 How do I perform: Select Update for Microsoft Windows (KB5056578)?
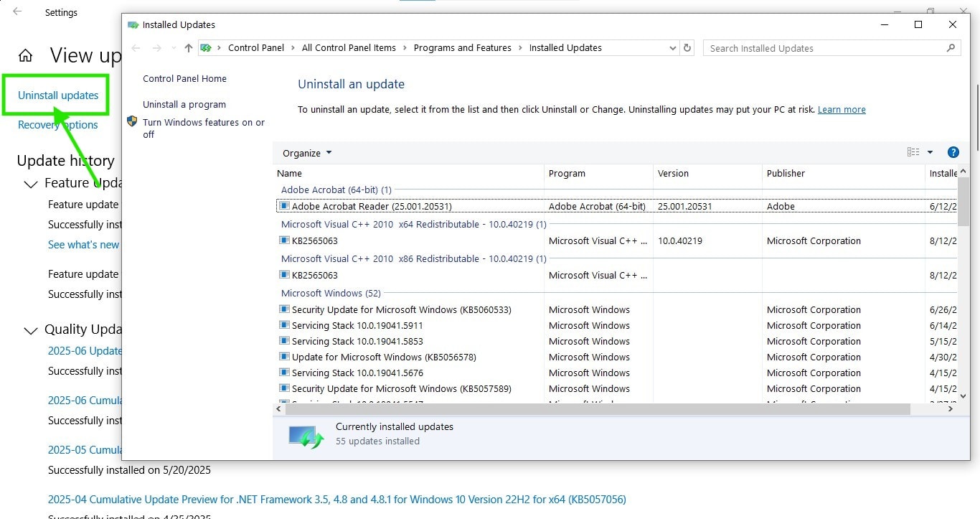click(x=384, y=357)
